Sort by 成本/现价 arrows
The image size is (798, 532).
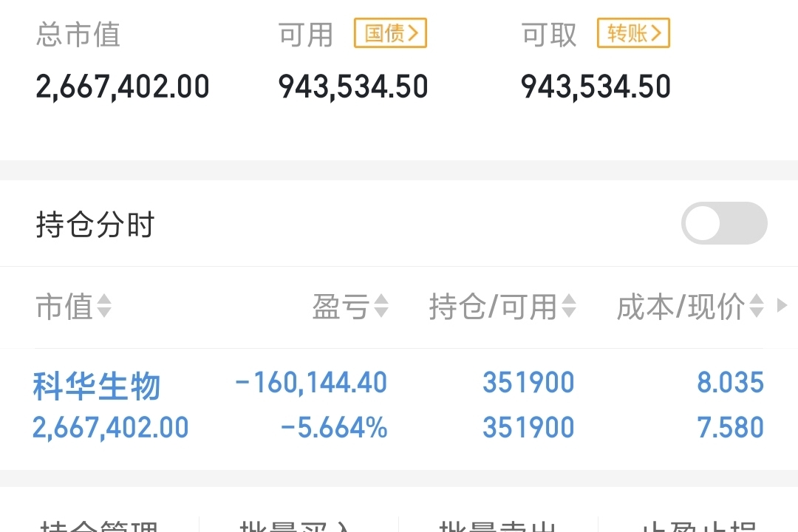point(757,306)
